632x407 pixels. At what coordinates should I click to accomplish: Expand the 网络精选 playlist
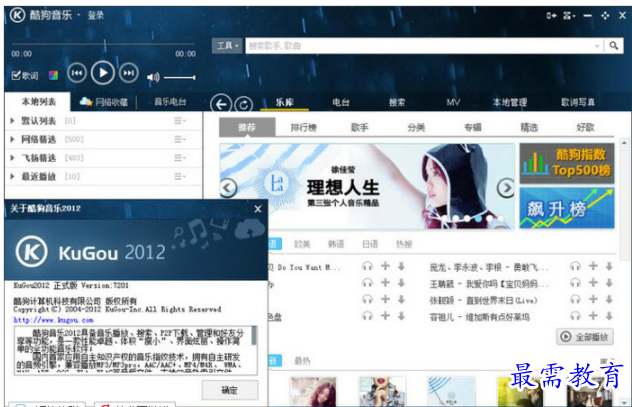[x=12, y=139]
